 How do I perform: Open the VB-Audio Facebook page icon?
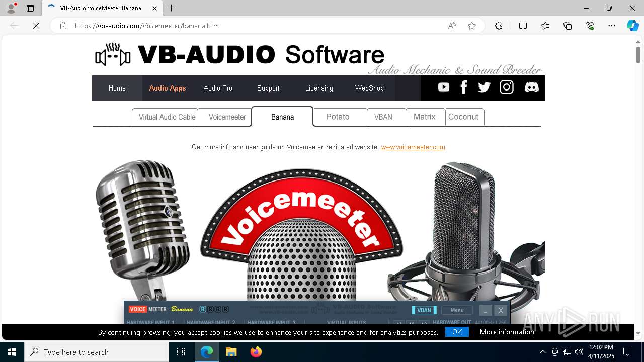pyautogui.click(x=464, y=87)
